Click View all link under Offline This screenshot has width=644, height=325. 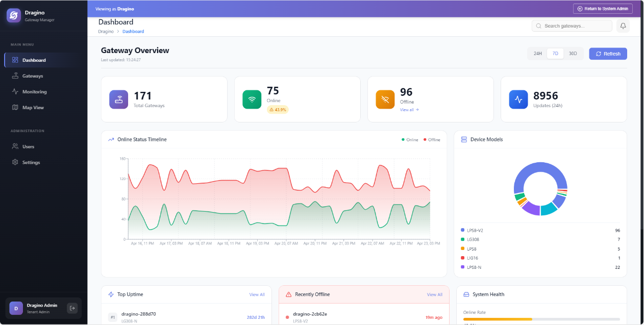(409, 110)
